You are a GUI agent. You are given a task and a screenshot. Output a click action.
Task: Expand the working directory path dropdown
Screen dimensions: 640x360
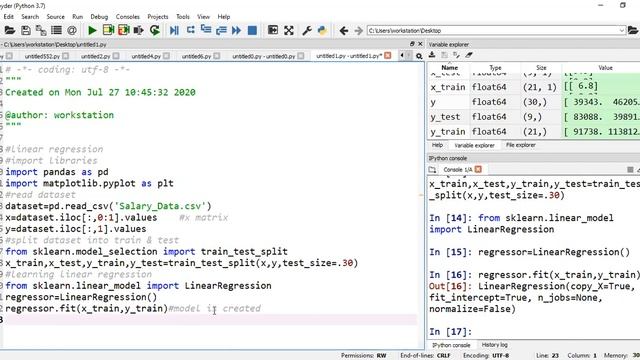coord(622,31)
